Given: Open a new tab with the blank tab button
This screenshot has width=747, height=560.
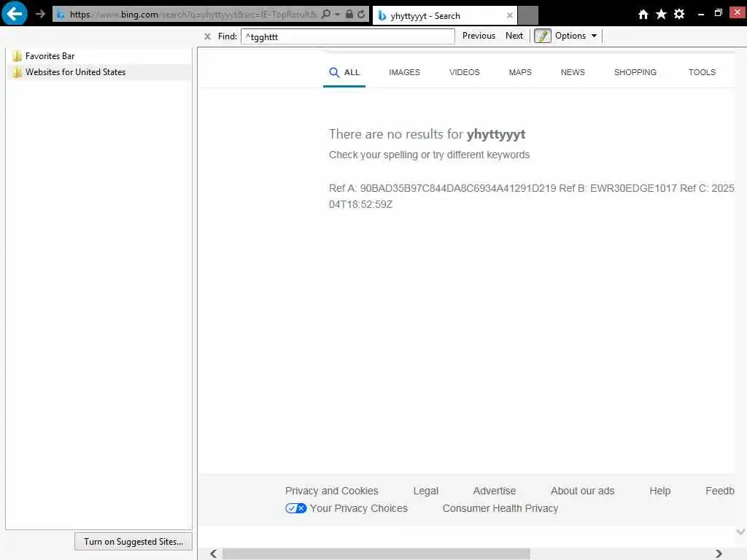Looking at the screenshot, I should pos(528,15).
